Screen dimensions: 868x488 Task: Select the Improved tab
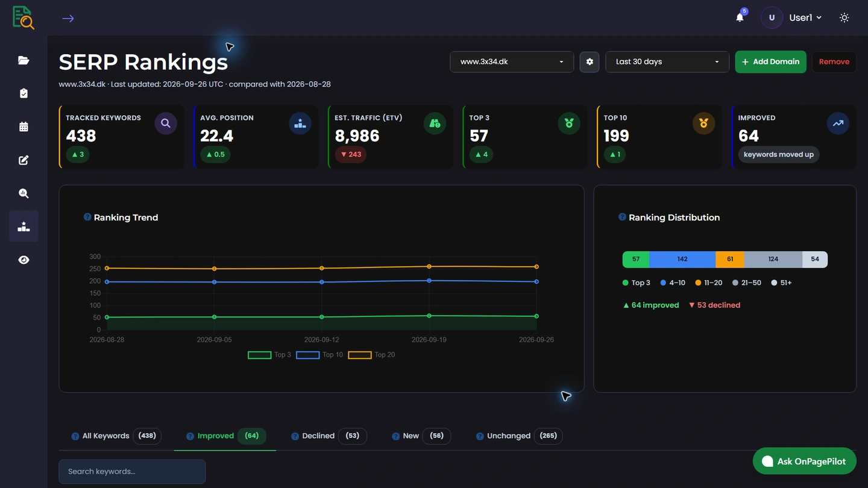(x=225, y=436)
